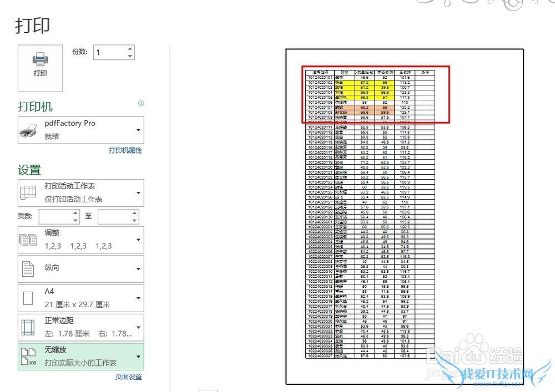555x392 pixels.
Task: Click the A4 paper size icon
Action: point(28,298)
